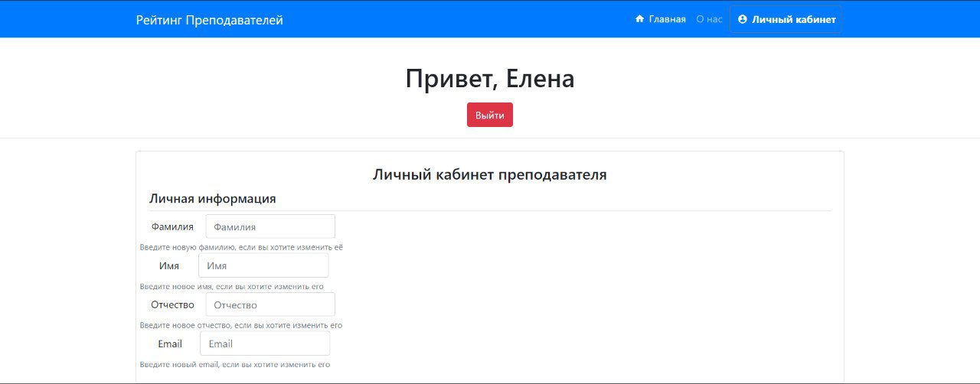Focus the Отчество input field

tap(270, 304)
